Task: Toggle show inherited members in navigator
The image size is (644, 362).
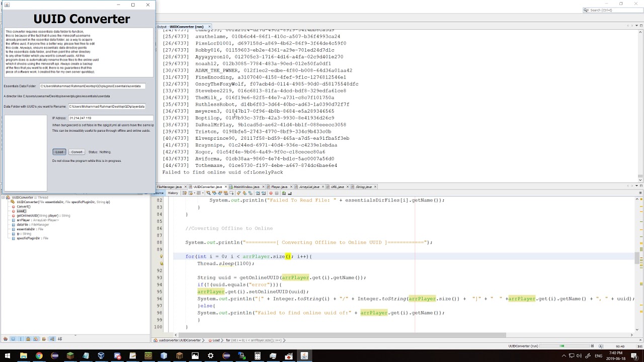Action: 6,339
